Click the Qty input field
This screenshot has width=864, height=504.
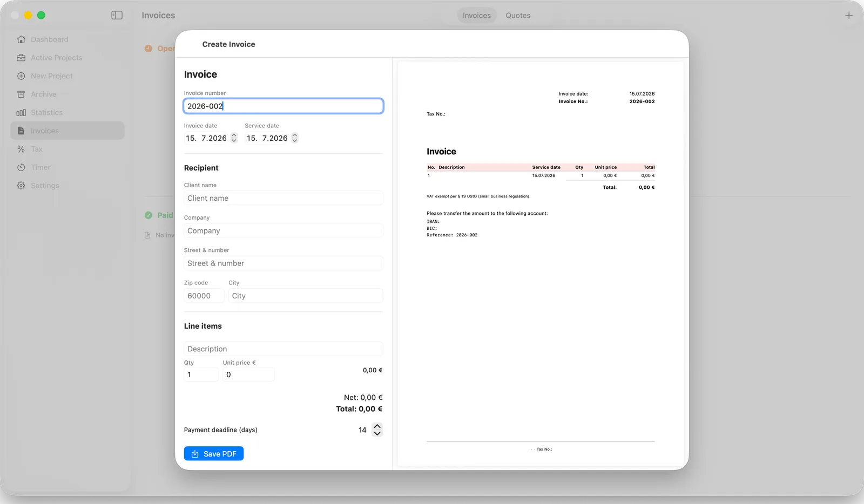point(201,374)
